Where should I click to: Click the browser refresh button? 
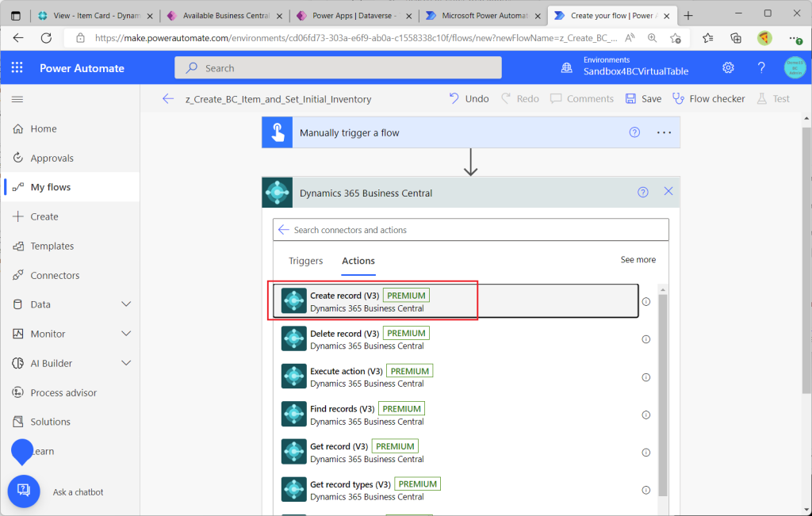(x=46, y=38)
